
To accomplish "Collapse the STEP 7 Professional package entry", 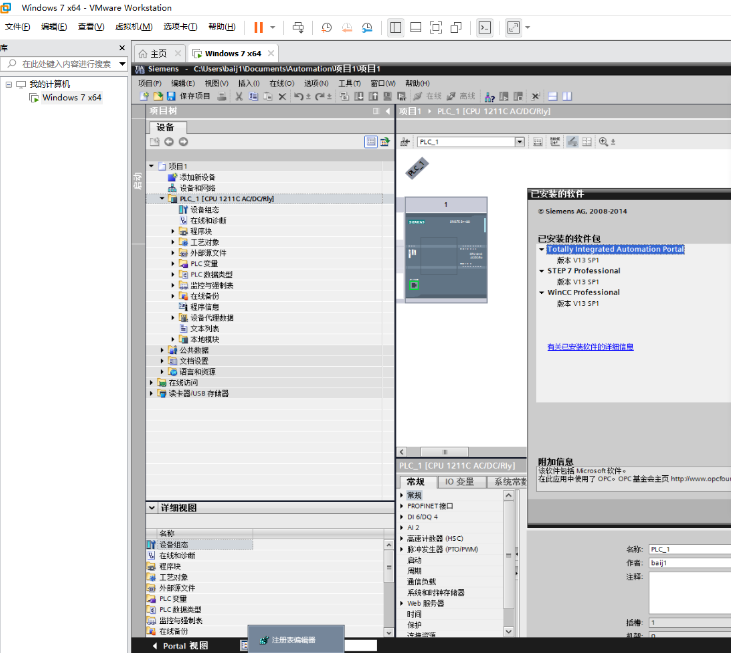I will [x=542, y=271].
